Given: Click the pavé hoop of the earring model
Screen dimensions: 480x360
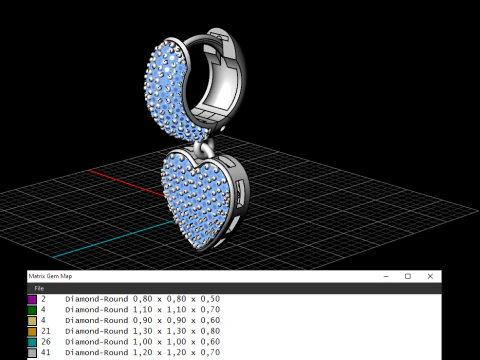Looking at the screenshot, I should pos(168,88).
